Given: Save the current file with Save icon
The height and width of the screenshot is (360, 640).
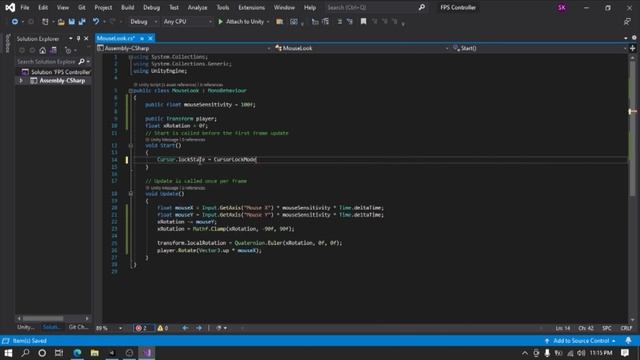Looking at the screenshot, I should (71, 22).
